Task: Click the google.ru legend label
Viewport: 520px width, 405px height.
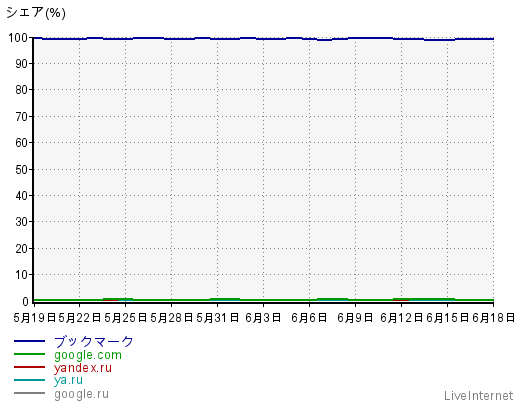Action: point(81,394)
